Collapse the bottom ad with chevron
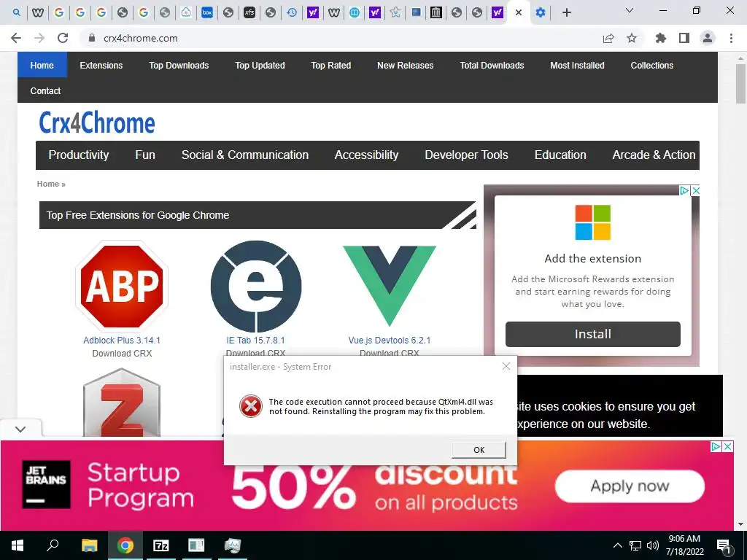This screenshot has width=747, height=560. coord(20,429)
